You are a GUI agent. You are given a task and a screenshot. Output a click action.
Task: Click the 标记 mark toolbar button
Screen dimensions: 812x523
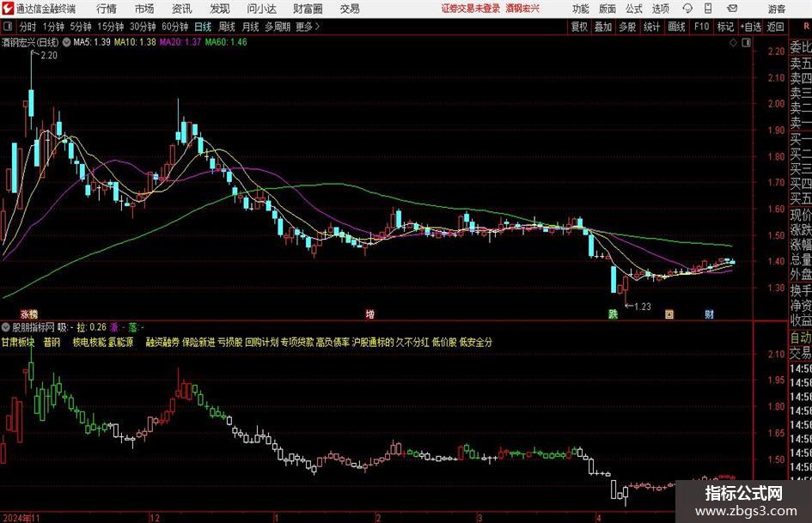pyautogui.click(x=725, y=27)
